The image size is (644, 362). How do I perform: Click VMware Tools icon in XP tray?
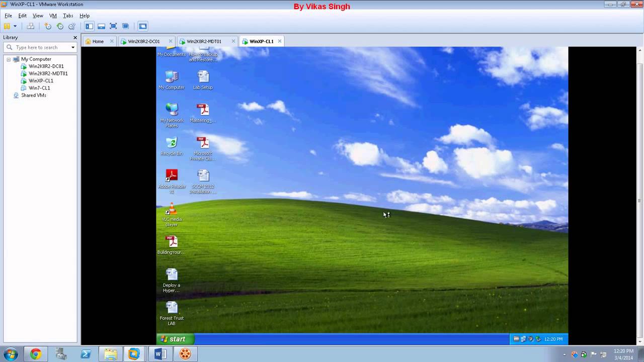516,339
